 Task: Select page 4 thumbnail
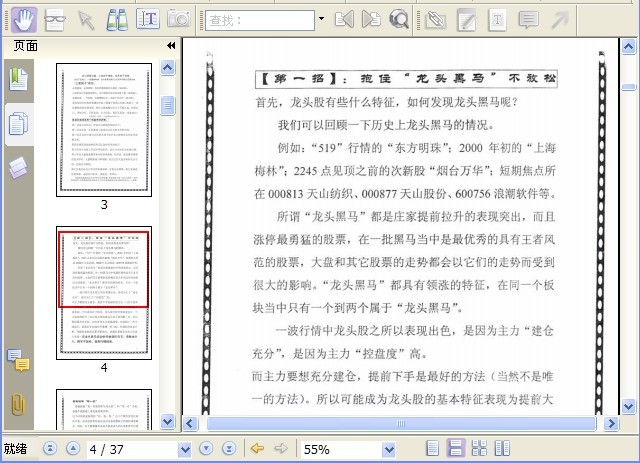[x=104, y=293]
